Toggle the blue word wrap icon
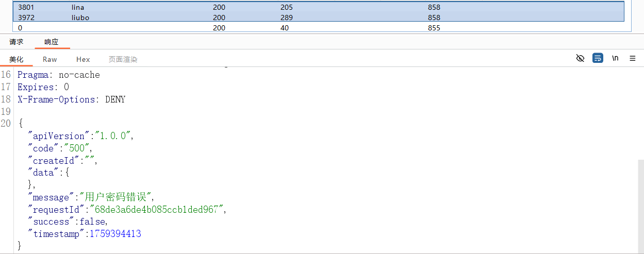644x254 pixels. pos(598,58)
